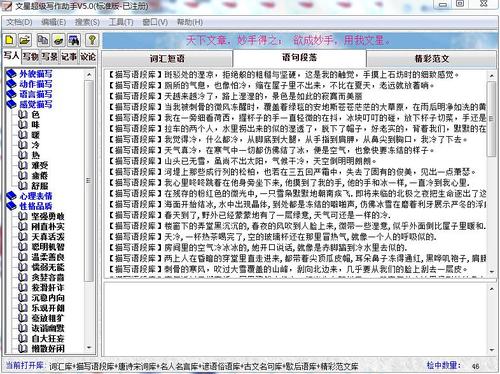500x374 pixels.
Task: Click the yellow question mark help icon
Action: [x=92, y=40]
